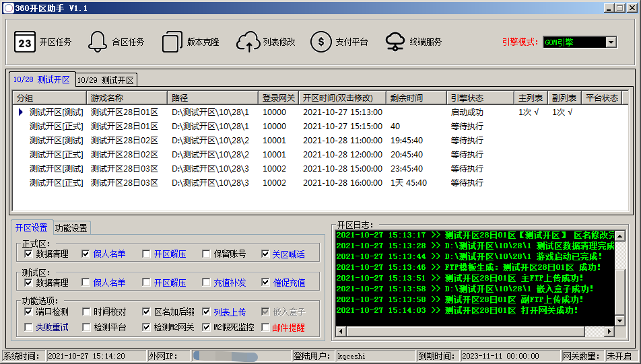
Task: Open the 版本克隆 clone icon
Action: (172, 42)
